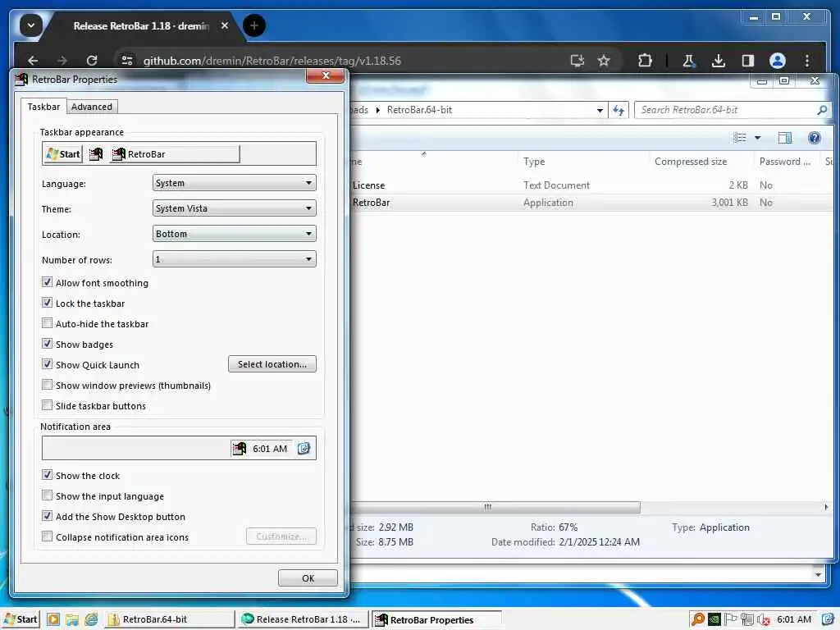Image resolution: width=840 pixels, height=630 pixels.
Task: Click RetroBar.64-bit breadcrumb in Explorer
Action: tap(419, 110)
